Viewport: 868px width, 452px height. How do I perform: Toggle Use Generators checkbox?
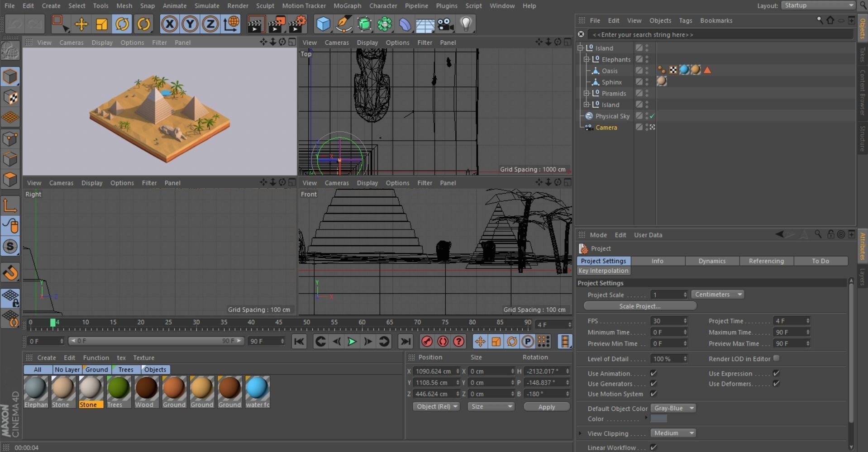click(x=653, y=383)
